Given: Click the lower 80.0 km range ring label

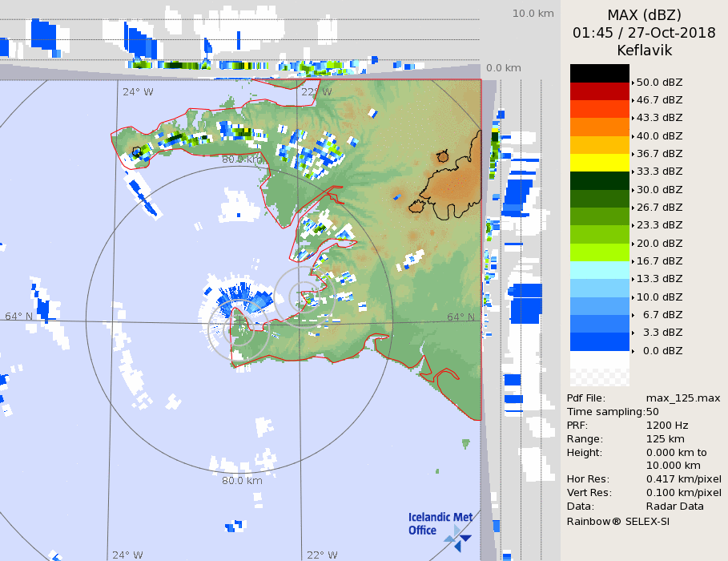Looking at the screenshot, I should pos(242,481).
